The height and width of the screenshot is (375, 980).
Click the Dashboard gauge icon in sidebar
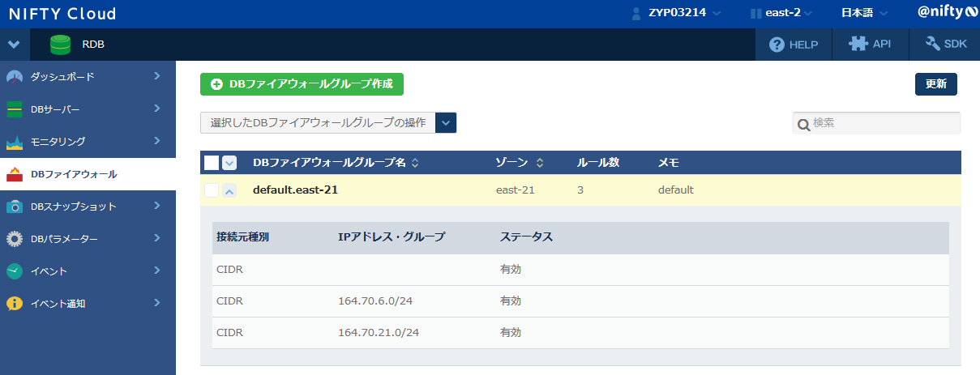15,77
